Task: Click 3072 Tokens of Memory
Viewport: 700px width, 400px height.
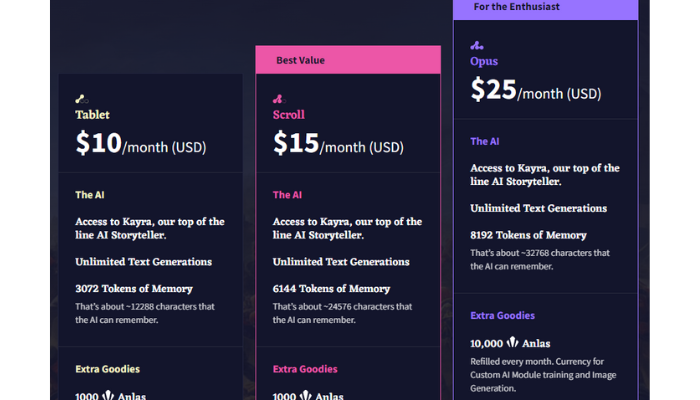Action: pos(134,289)
